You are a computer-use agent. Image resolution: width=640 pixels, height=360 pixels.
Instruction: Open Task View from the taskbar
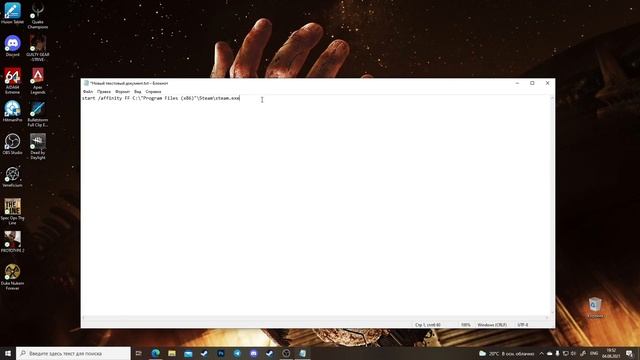pyautogui.click(x=139, y=353)
